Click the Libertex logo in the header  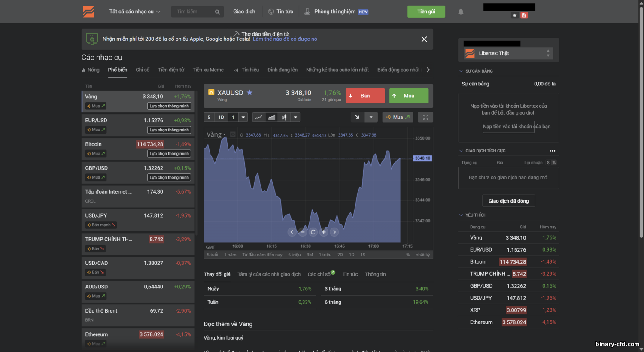(88, 11)
